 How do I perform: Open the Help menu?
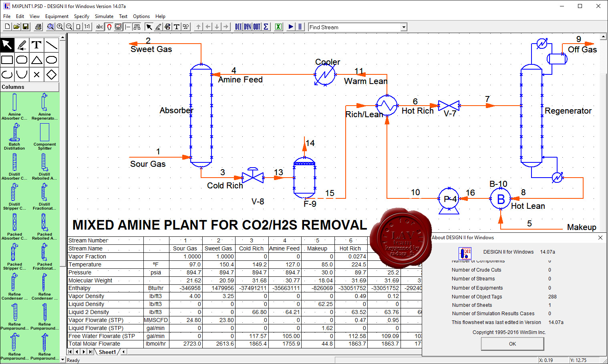click(x=160, y=16)
